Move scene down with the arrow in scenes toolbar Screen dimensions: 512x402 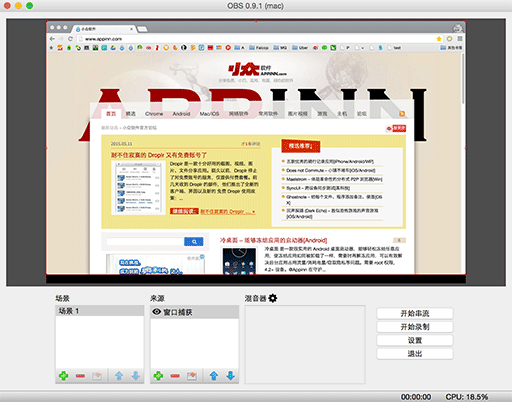pyautogui.click(x=136, y=376)
